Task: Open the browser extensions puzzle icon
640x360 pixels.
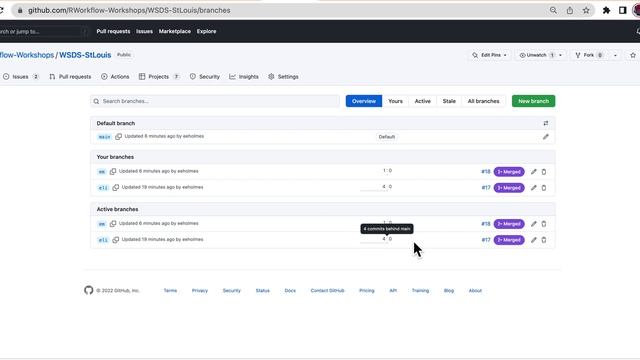Action: [607, 10]
